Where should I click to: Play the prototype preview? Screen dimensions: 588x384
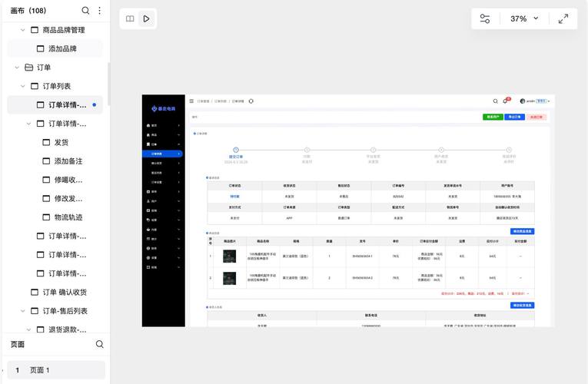tap(146, 18)
